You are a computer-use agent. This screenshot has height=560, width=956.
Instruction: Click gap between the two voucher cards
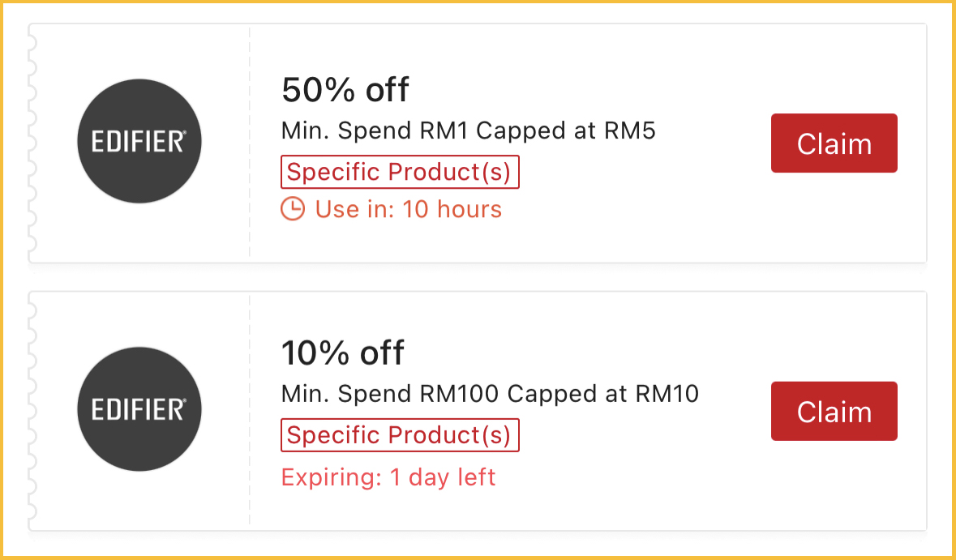pos(478,277)
